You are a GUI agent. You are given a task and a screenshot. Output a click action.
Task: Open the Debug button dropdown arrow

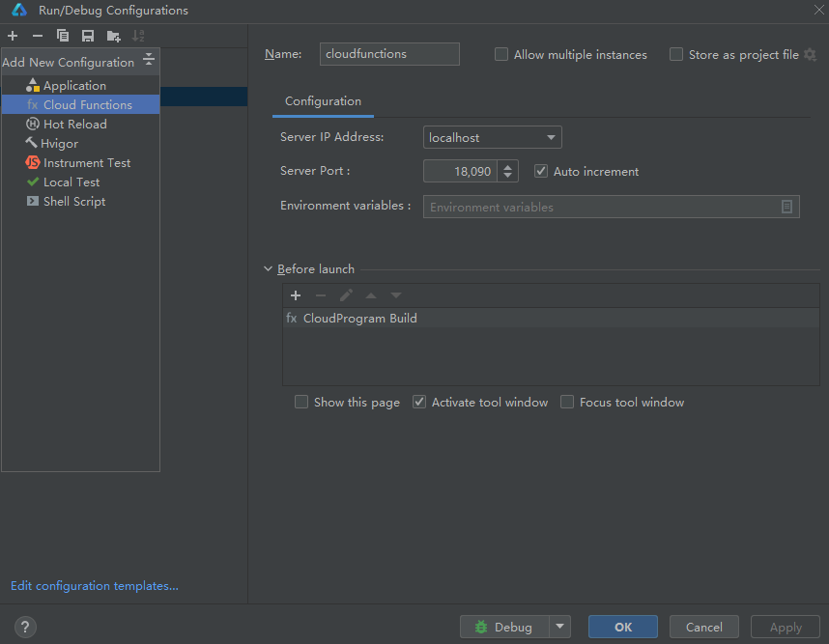point(560,627)
